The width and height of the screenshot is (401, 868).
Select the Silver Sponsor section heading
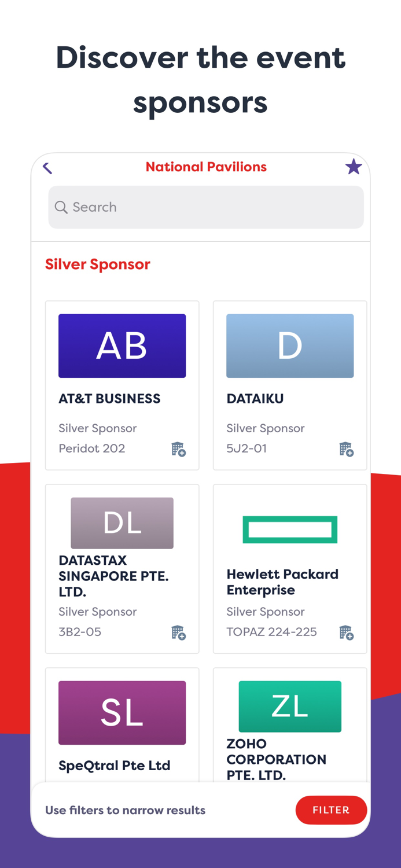[x=97, y=264]
